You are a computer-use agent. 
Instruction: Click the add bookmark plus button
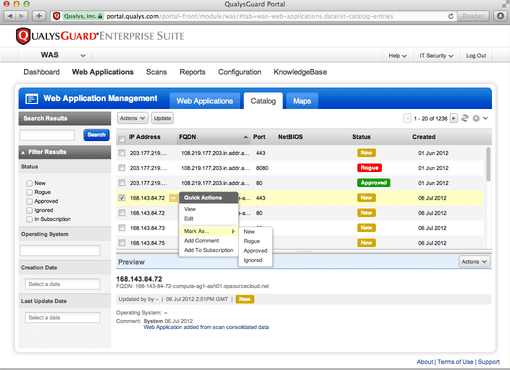tap(39, 16)
